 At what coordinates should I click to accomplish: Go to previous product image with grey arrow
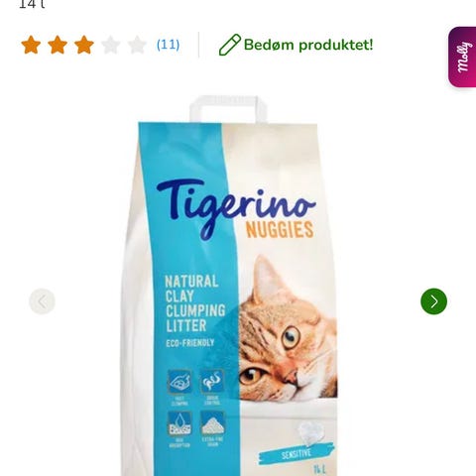[x=42, y=301]
